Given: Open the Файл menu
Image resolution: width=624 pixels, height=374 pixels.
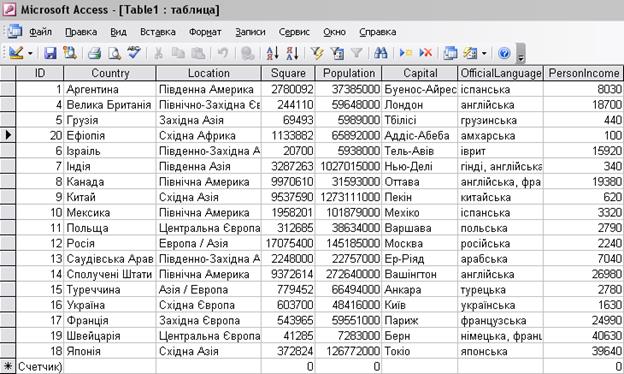Looking at the screenshot, I should (40, 32).
